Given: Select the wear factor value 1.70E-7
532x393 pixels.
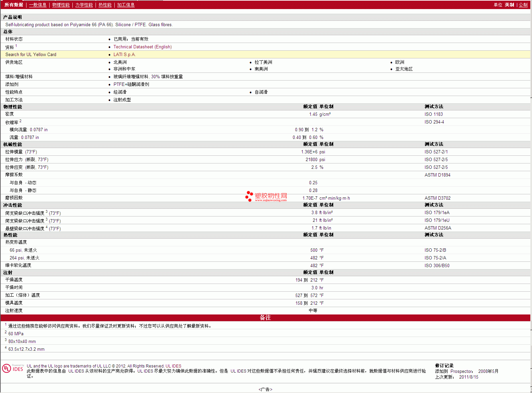Looking at the screenshot, I should tap(310, 198).
